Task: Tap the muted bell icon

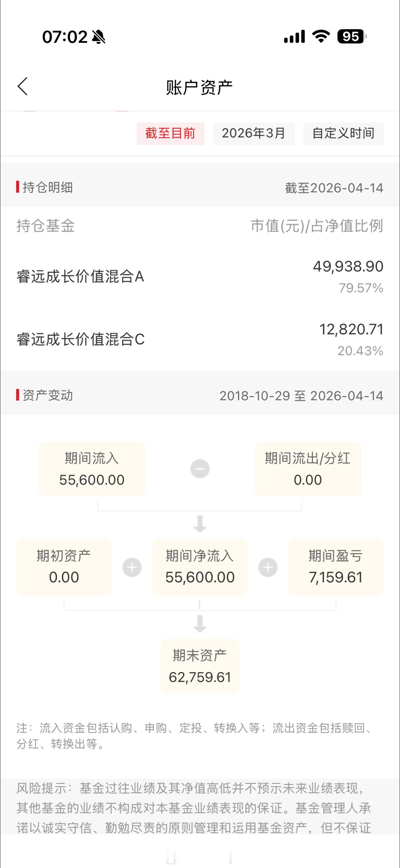Action: pos(98,37)
